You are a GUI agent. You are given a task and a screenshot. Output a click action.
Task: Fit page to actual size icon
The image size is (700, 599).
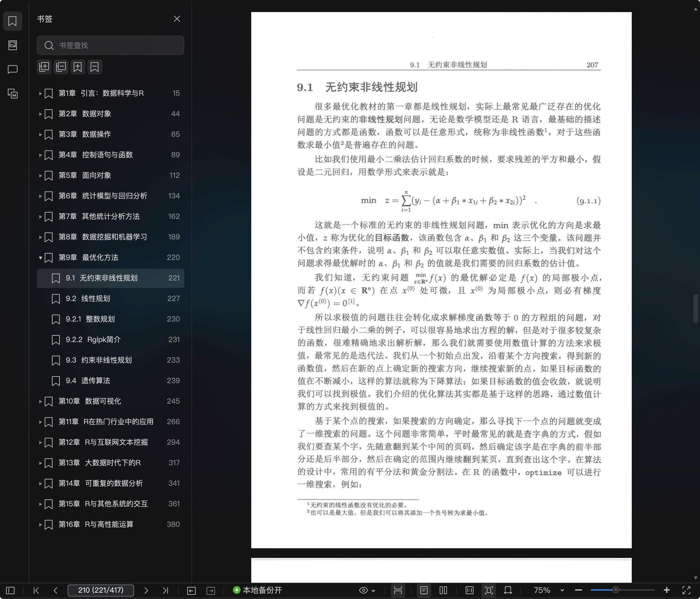[x=470, y=591]
